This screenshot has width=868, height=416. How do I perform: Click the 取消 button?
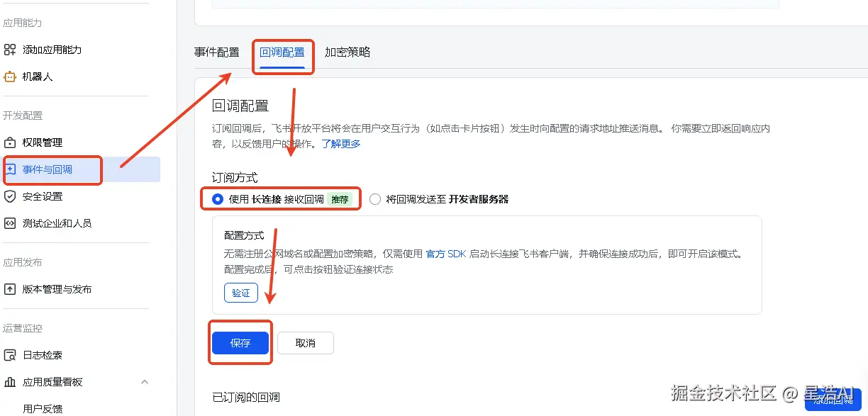pos(305,342)
